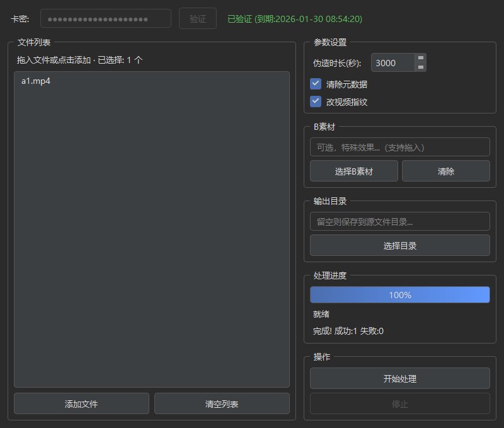Click the 伪造时长 value field showing 3000
The height and width of the screenshot is (428, 504).
pyautogui.click(x=392, y=63)
